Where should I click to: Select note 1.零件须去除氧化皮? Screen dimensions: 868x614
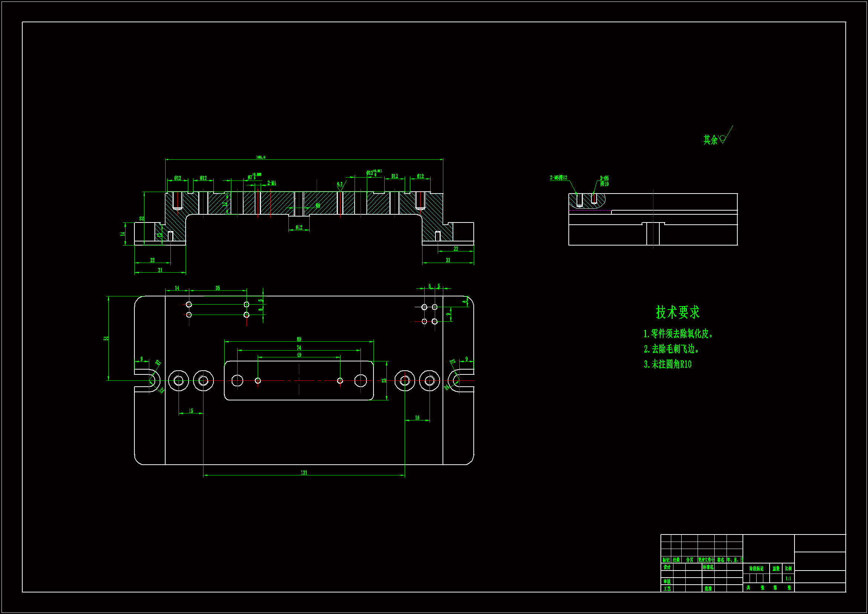pos(679,334)
